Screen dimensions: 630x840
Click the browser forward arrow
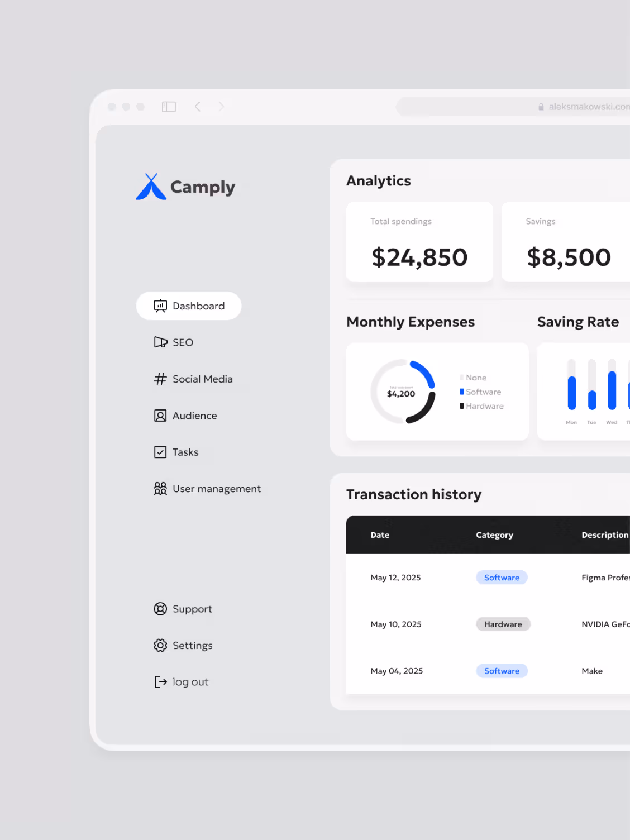pyautogui.click(x=222, y=106)
